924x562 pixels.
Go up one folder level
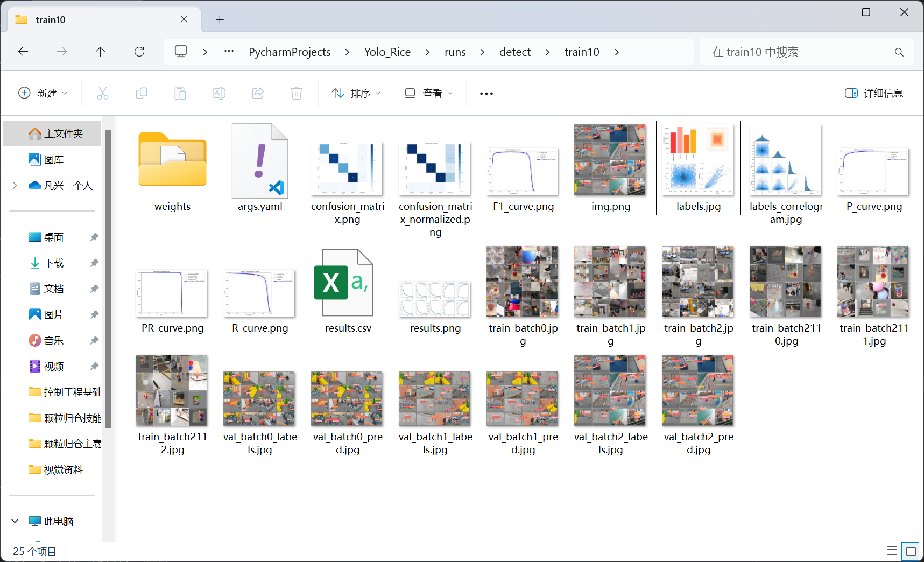(100, 52)
